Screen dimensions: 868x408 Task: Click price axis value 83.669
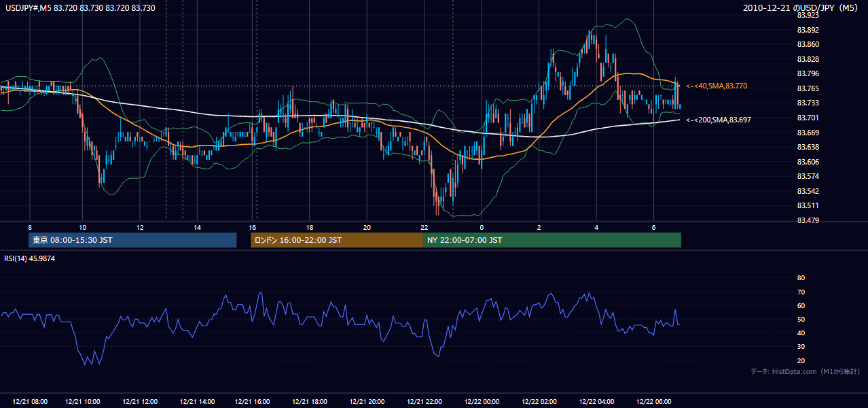pyautogui.click(x=808, y=132)
